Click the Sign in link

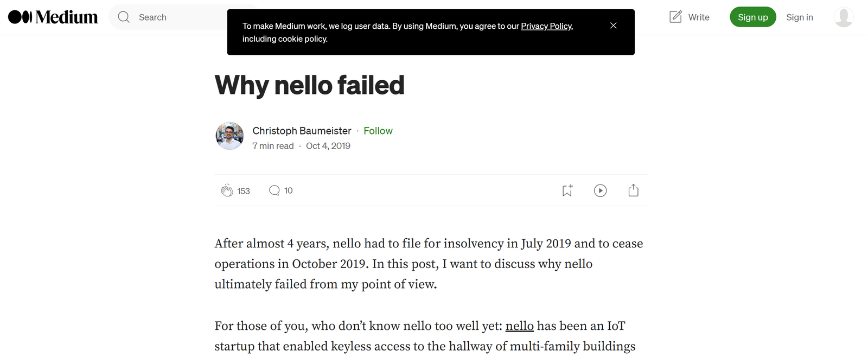pyautogui.click(x=799, y=17)
